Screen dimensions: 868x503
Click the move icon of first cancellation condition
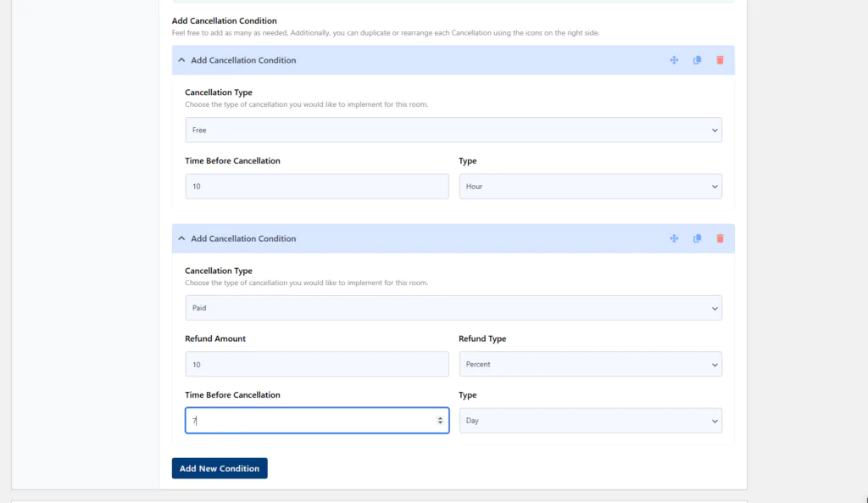[x=674, y=60]
